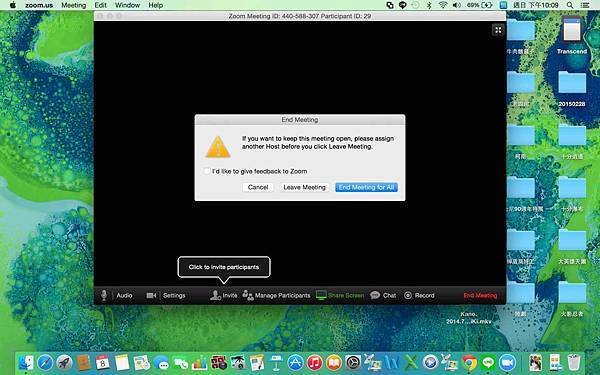Screen dimensions: 600x375
Task: Open Finder from the Dock
Action: click(26, 362)
